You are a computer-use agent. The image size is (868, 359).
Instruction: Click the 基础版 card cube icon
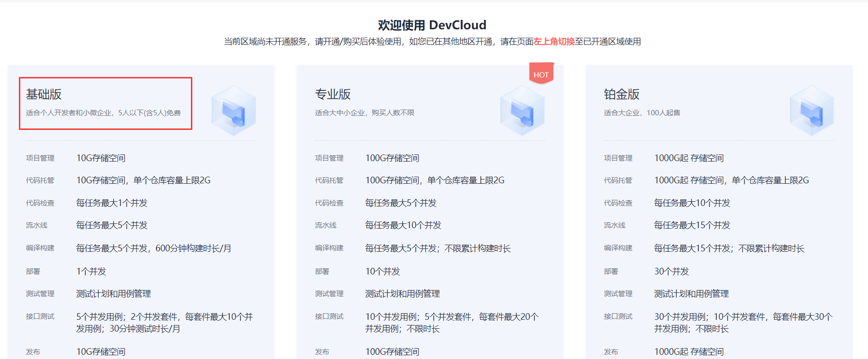(x=234, y=111)
